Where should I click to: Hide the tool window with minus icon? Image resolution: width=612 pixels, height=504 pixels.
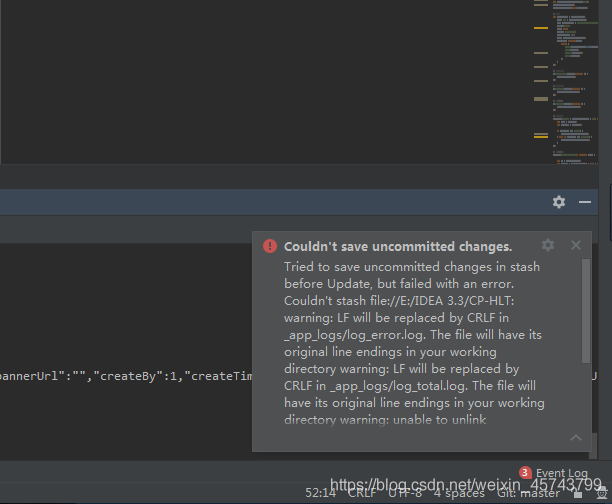point(585,202)
